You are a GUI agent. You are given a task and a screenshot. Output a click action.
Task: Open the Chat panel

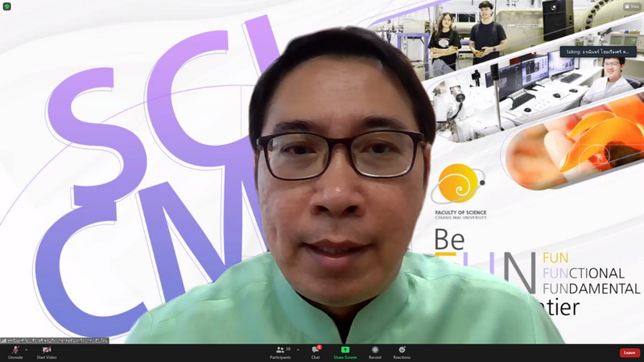pos(316,352)
